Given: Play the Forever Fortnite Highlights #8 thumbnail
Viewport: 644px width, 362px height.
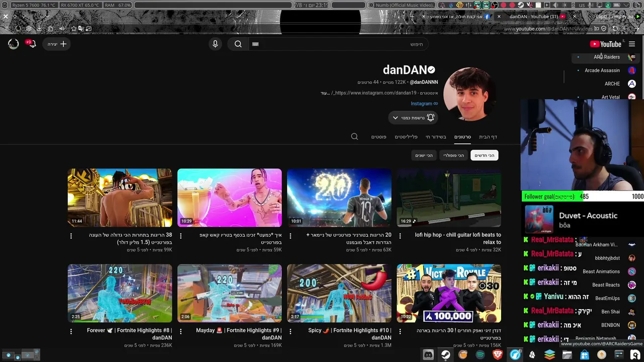Looking at the screenshot, I should pyautogui.click(x=120, y=293).
